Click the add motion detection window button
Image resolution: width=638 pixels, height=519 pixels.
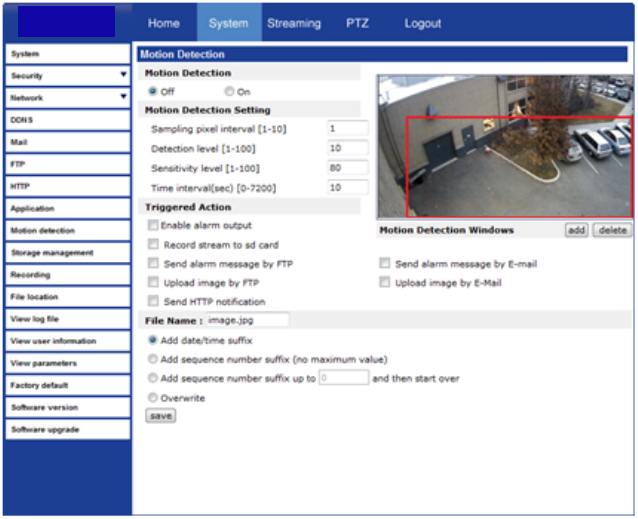576,230
